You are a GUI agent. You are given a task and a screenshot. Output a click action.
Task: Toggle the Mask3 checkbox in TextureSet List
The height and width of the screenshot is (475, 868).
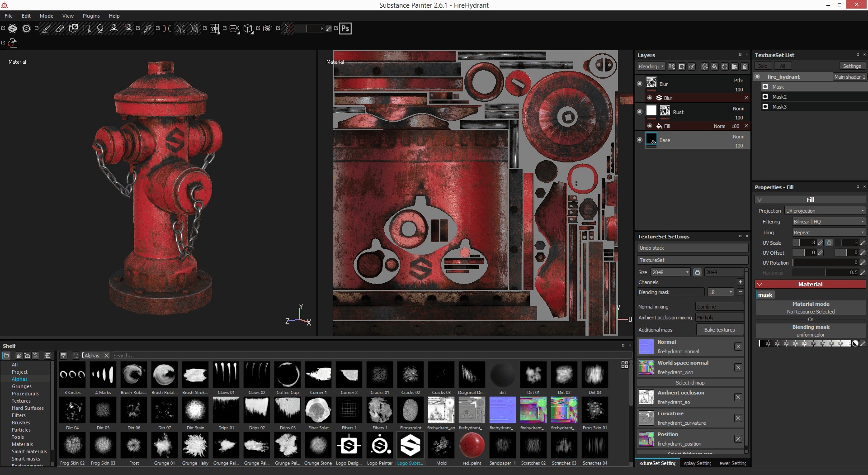[765, 106]
